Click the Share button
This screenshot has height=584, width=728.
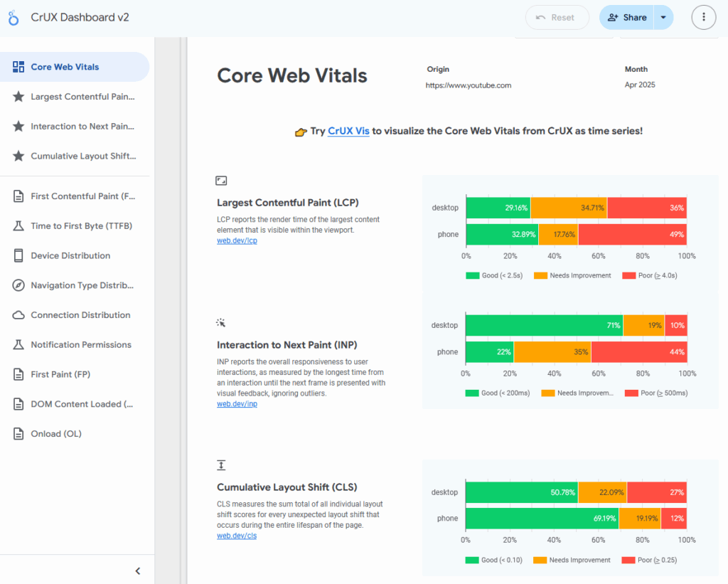(627, 18)
